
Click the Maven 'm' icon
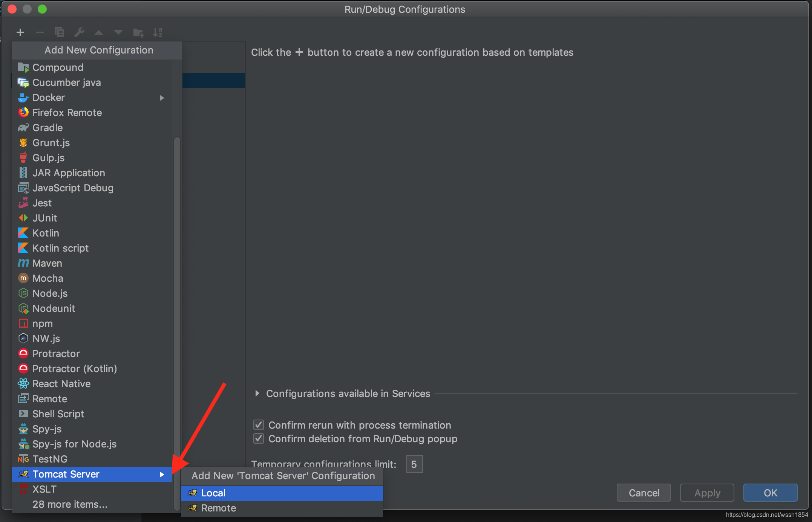[x=23, y=263]
